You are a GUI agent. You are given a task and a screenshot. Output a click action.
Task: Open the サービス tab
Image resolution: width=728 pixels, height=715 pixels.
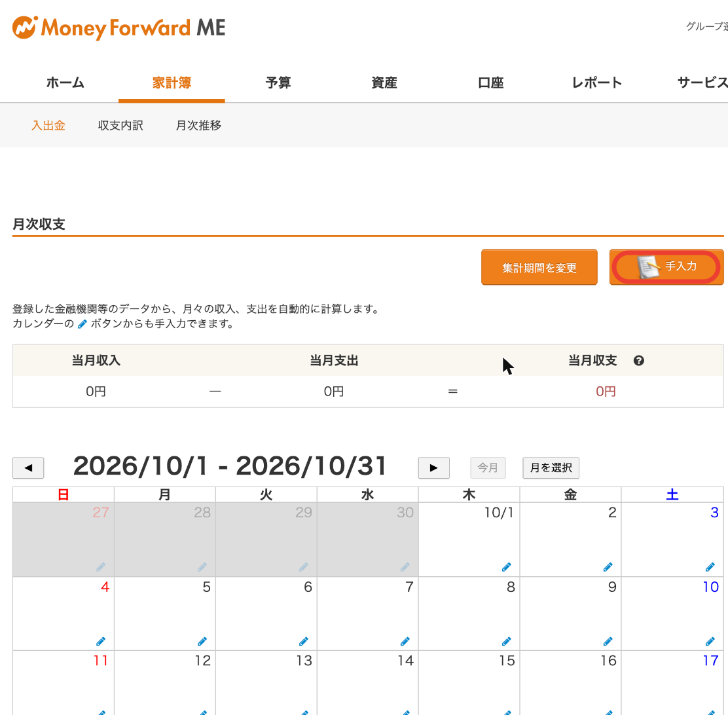[x=702, y=82]
